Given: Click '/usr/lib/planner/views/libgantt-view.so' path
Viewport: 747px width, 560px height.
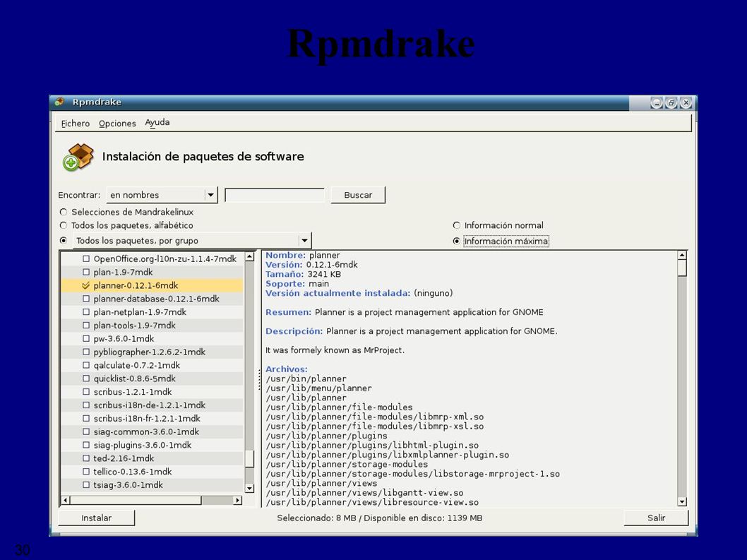Looking at the screenshot, I should 364,493.
